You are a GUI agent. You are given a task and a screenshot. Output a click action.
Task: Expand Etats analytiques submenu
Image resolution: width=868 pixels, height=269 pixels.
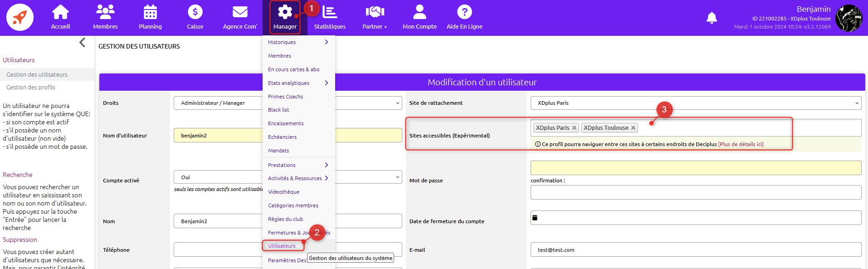pyautogui.click(x=326, y=83)
